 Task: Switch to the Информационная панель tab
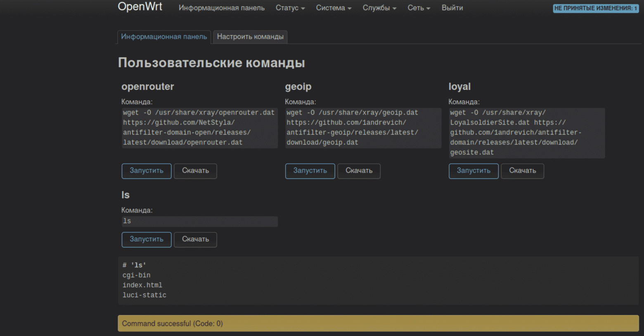click(x=164, y=37)
